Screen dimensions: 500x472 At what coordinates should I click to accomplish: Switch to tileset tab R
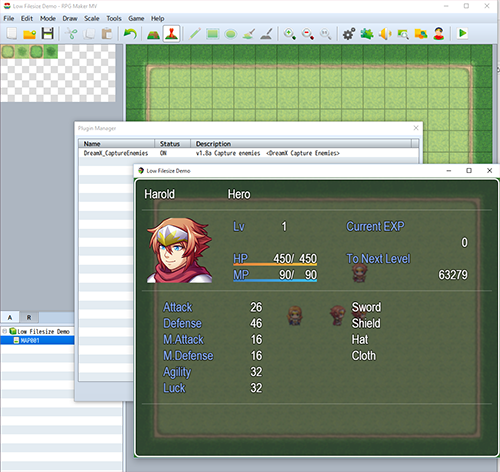point(29,317)
